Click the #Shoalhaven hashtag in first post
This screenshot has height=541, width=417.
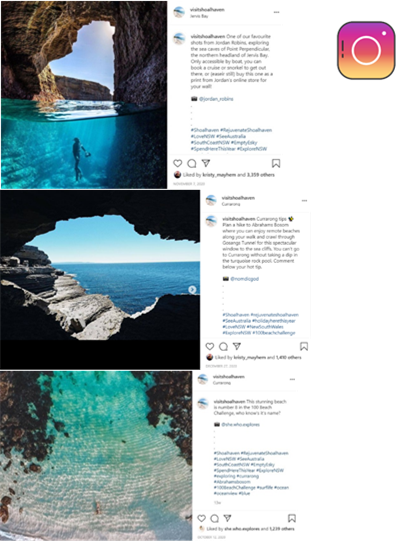click(x=205, y=130)
